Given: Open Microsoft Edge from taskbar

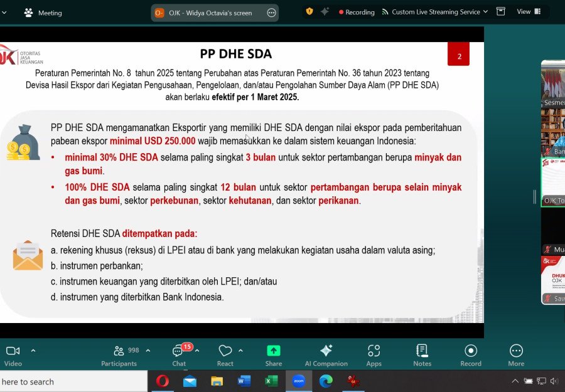Looking at the screenshot, I should [326, 381].
